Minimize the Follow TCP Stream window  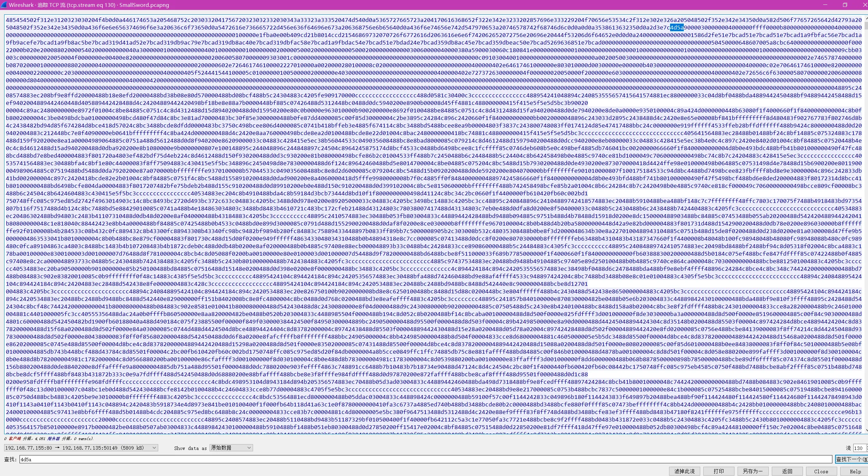825,5
